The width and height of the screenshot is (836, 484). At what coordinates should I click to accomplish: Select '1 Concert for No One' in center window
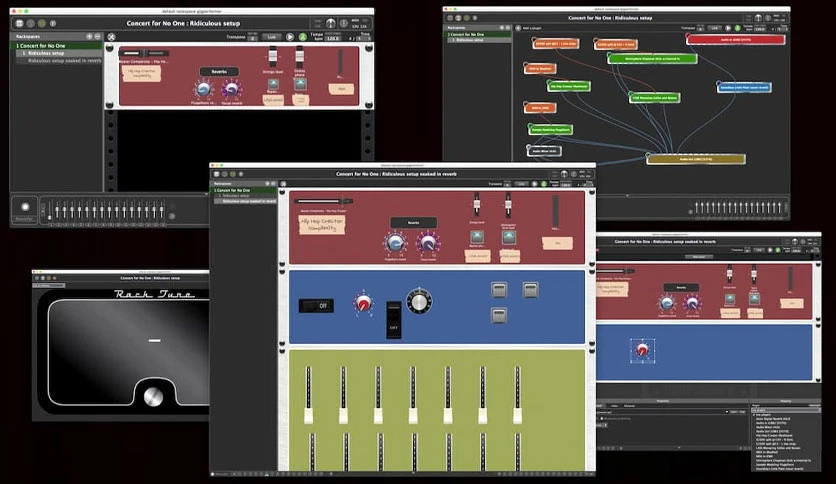click(x=245, y=190)
